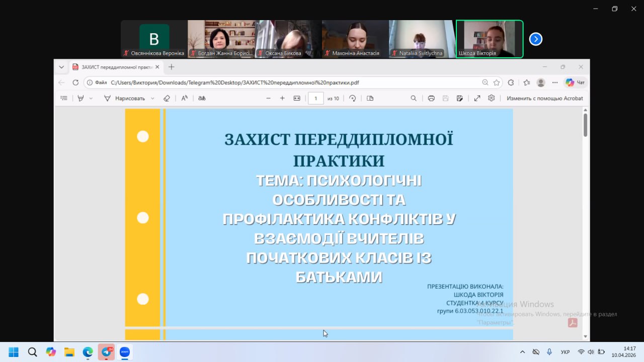
Task: Expand the Нарисовать options dropdown arrow
Action: click(x=152, y=99)
